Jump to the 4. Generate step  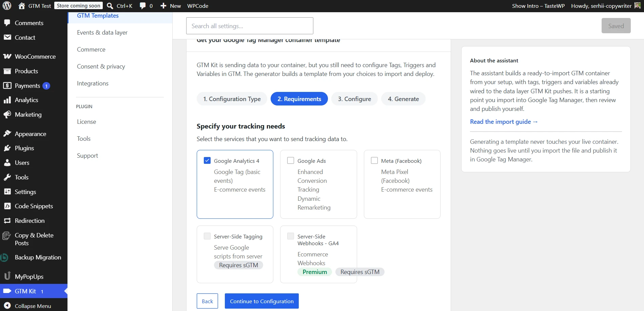[403, 99]
